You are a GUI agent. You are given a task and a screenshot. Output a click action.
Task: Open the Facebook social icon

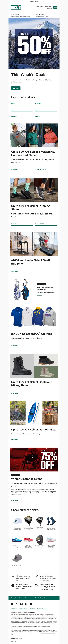coord(12,604)
